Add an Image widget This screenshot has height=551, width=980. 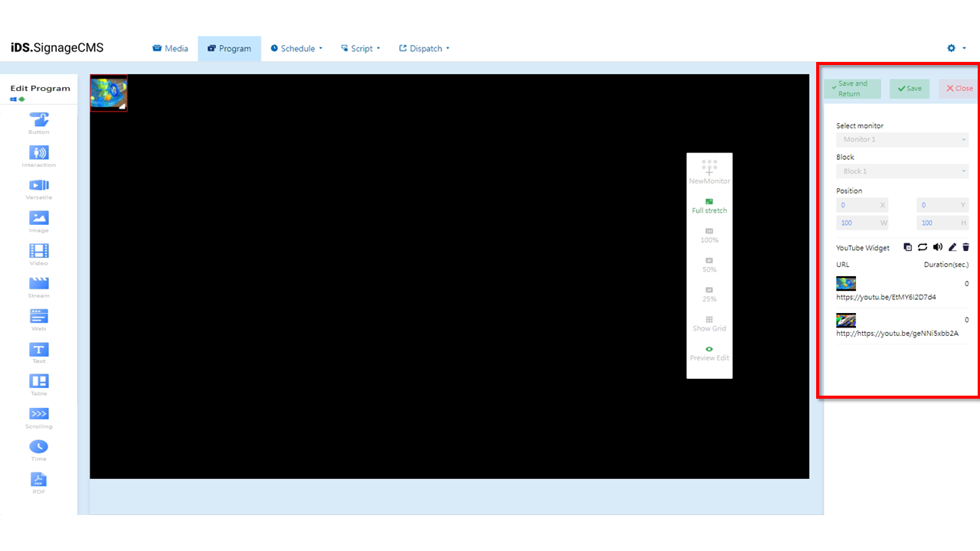point(38,220)
